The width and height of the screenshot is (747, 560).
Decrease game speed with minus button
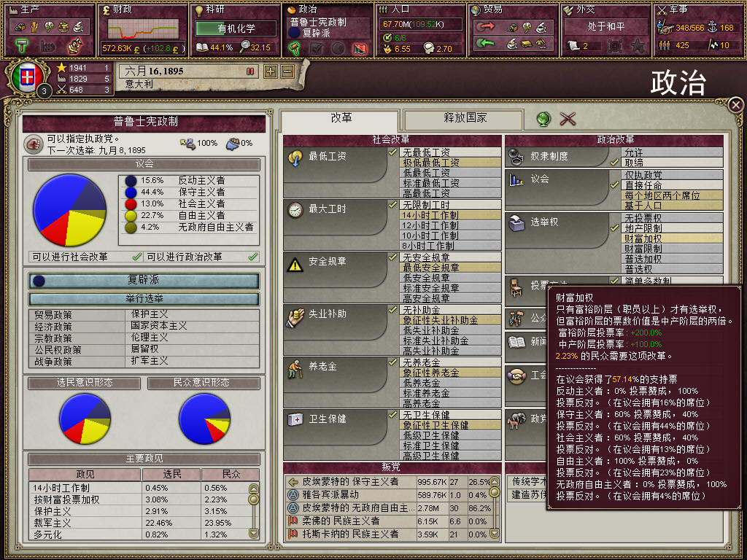(x=287, y=71)
